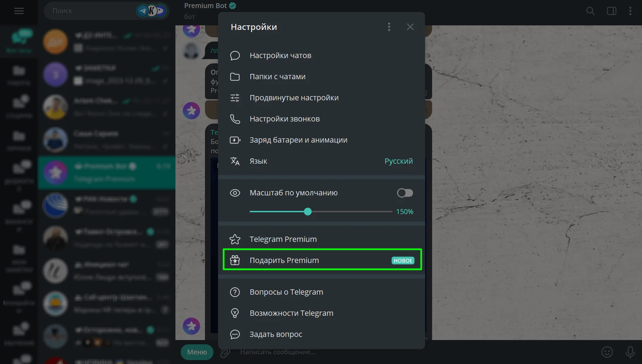Open Папки с чатами section

[278, 77]
